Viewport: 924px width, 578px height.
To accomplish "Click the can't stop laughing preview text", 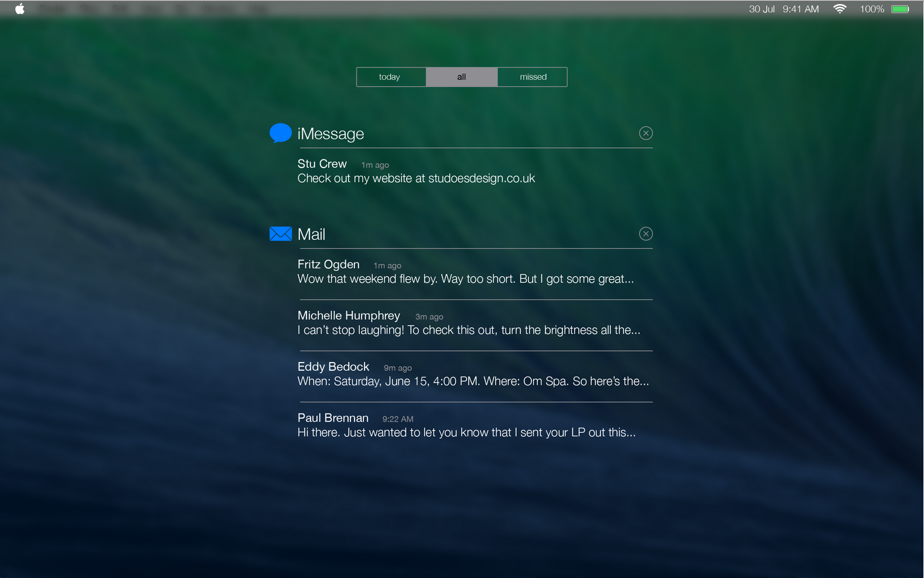I will coord(469,330).
